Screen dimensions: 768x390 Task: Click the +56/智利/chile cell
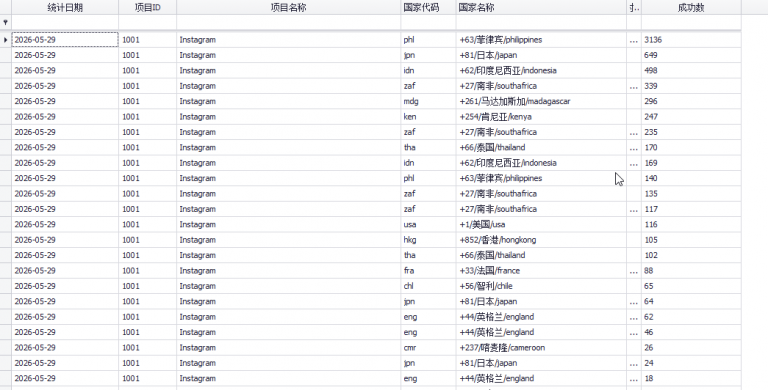[541, 286]
